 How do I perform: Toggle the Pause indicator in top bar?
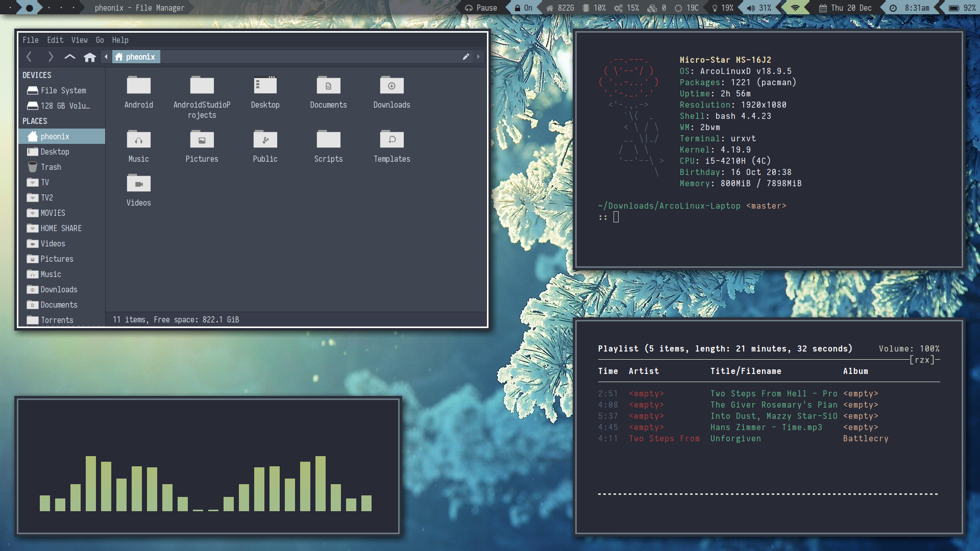(481, 8)
